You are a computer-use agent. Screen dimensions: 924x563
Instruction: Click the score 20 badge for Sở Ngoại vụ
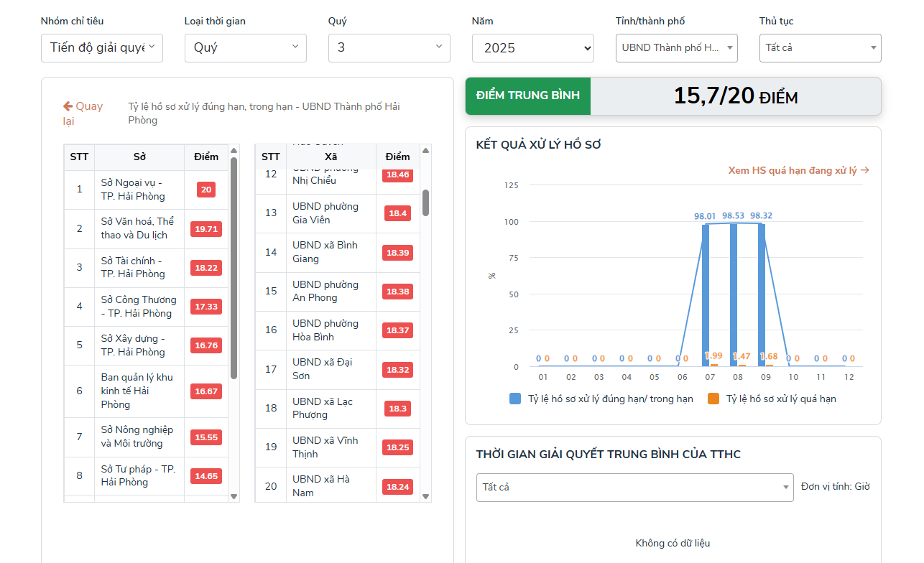pos(206,190)
